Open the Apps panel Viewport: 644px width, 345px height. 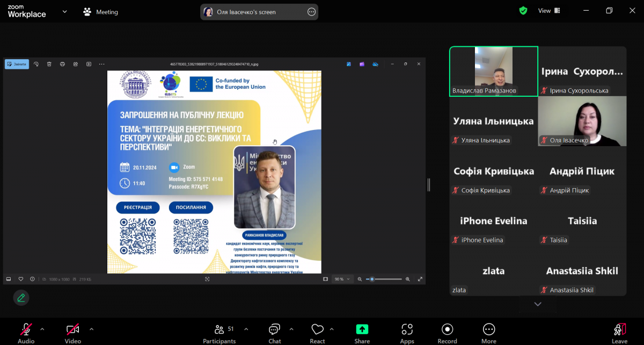pos(407,333)
